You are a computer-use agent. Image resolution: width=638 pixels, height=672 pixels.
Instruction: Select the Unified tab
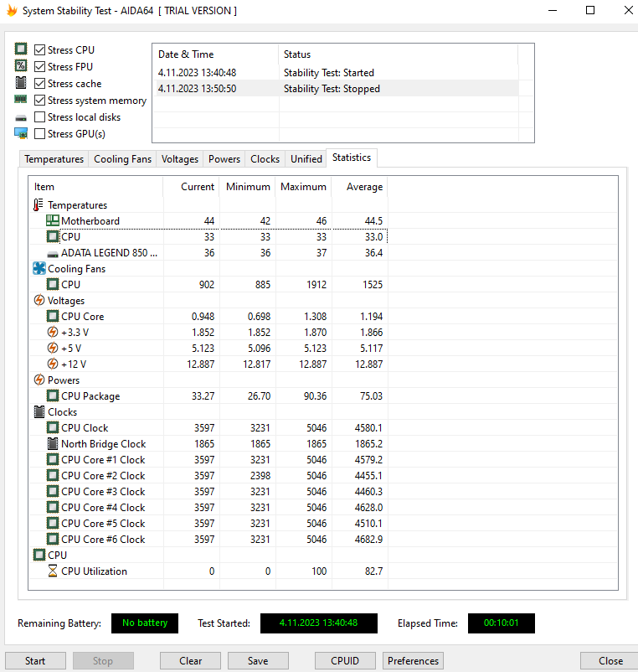pos(306,159)
